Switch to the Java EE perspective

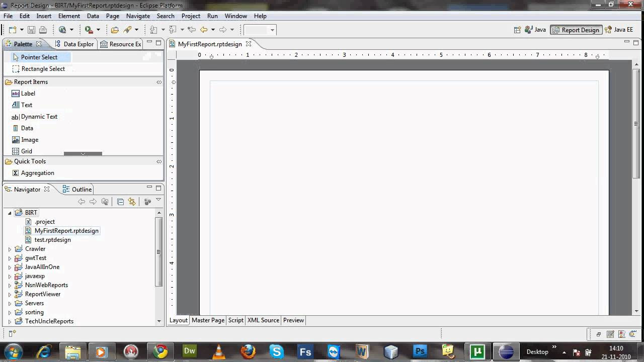619,30
